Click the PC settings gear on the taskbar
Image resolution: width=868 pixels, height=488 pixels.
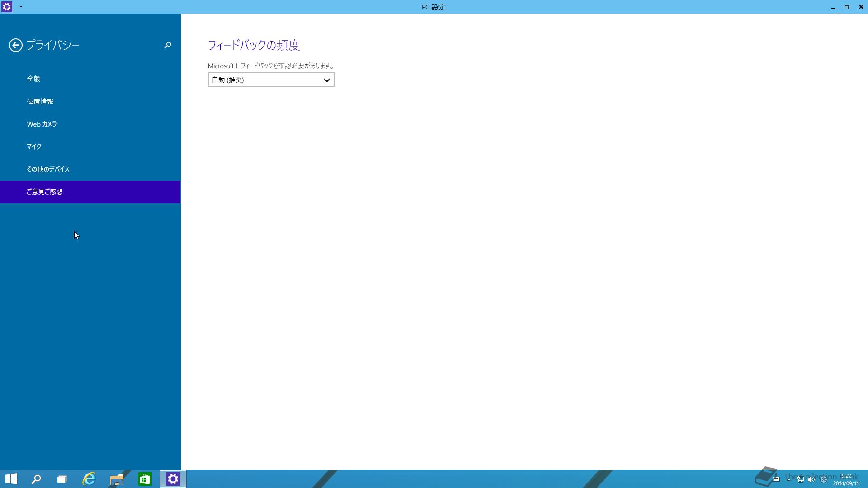[x=173, y=479]
